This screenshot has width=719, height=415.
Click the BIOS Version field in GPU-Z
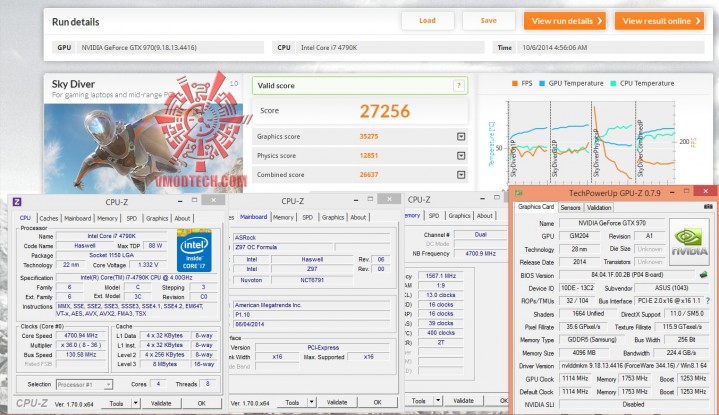627,275
